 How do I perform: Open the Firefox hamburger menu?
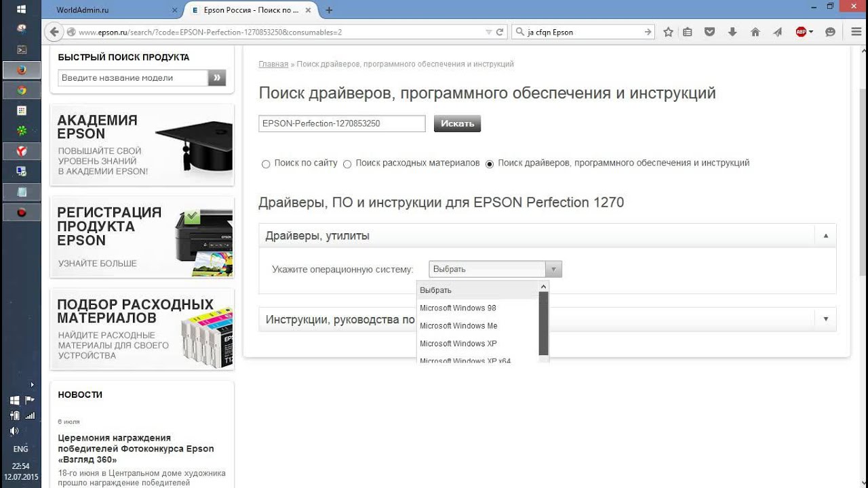[x=856, y=32]
